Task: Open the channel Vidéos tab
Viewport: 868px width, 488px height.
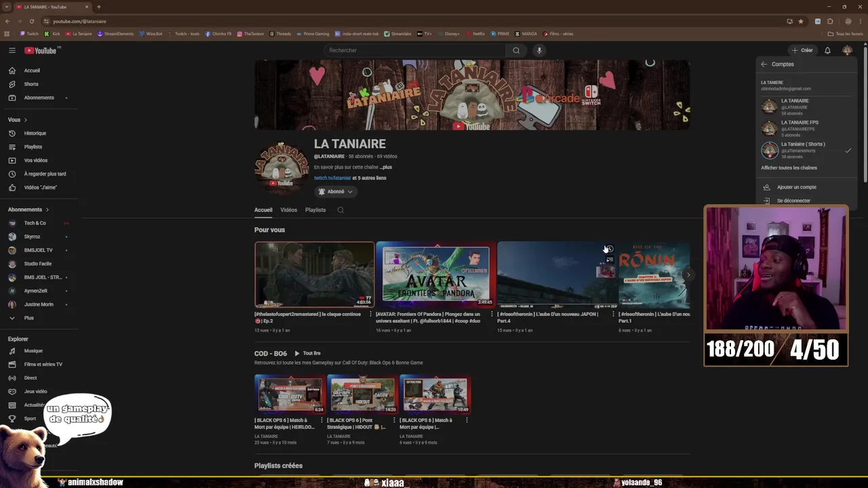Action: tap(289, 210)
